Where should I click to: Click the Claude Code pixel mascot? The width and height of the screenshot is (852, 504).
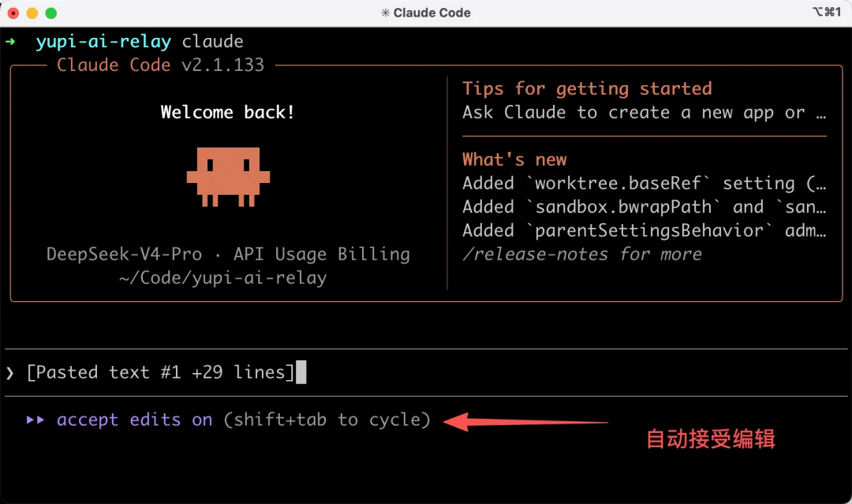(x=228, y=177)
